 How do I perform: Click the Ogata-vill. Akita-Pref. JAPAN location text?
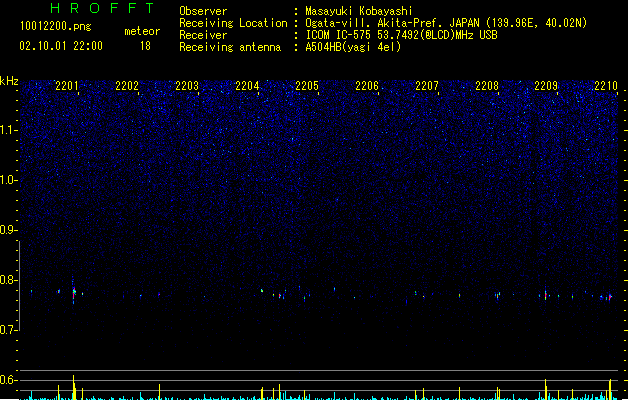click(446, 23)
